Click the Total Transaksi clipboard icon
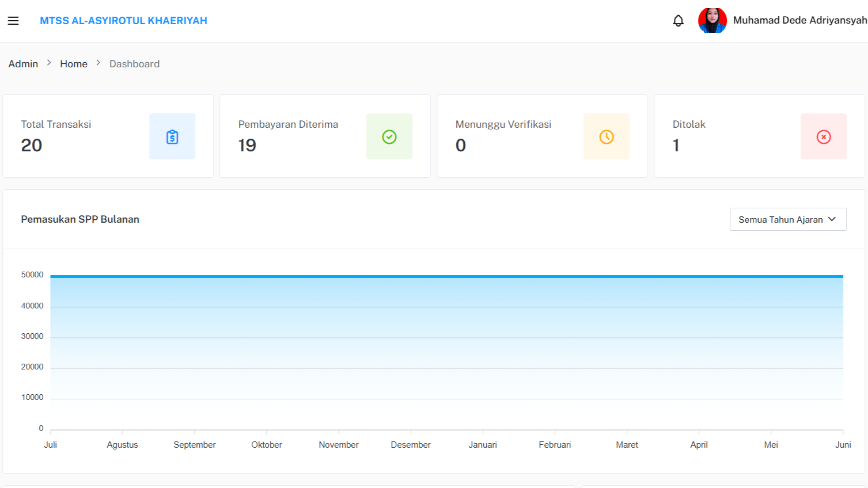 (172, 136)
